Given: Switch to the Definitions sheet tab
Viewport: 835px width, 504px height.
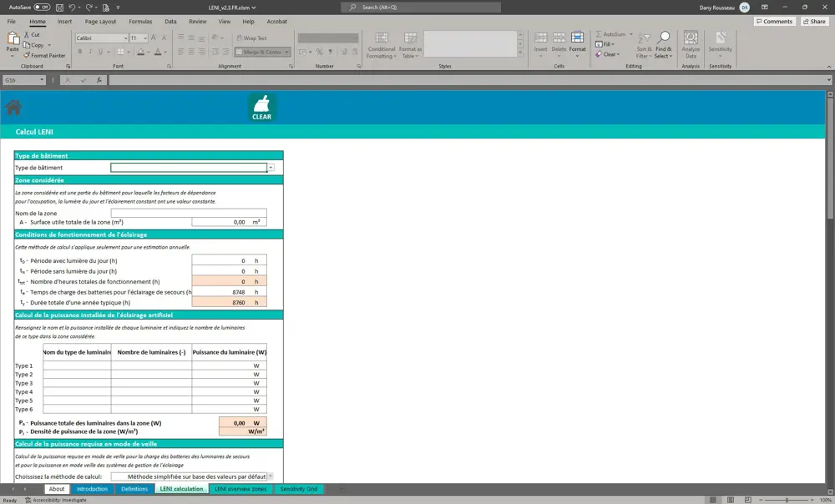Looking at the screenshot, I should pyautogui.click(x=134, y=489).
